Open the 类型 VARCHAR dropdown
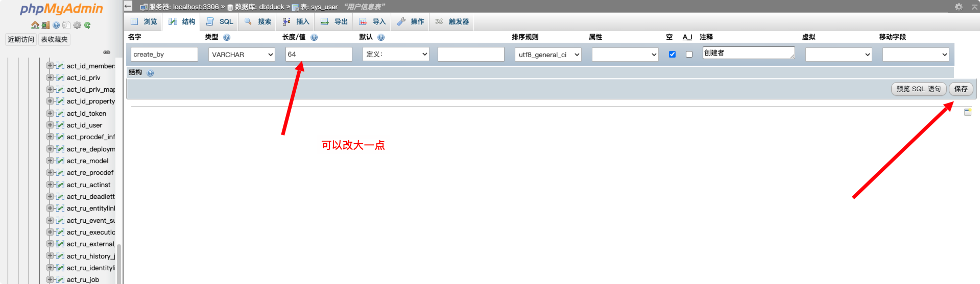 click(x=242, y=55)
